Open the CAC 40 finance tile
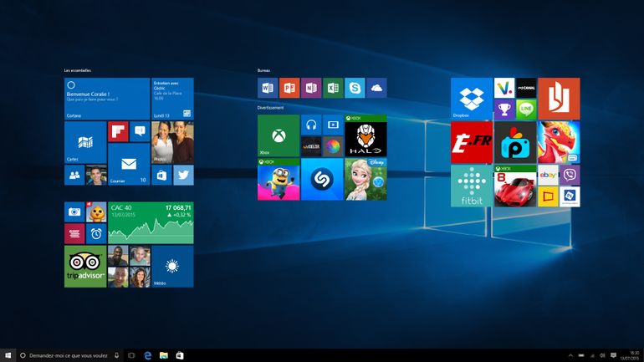 pyautogui.click(x=151, y=223)
